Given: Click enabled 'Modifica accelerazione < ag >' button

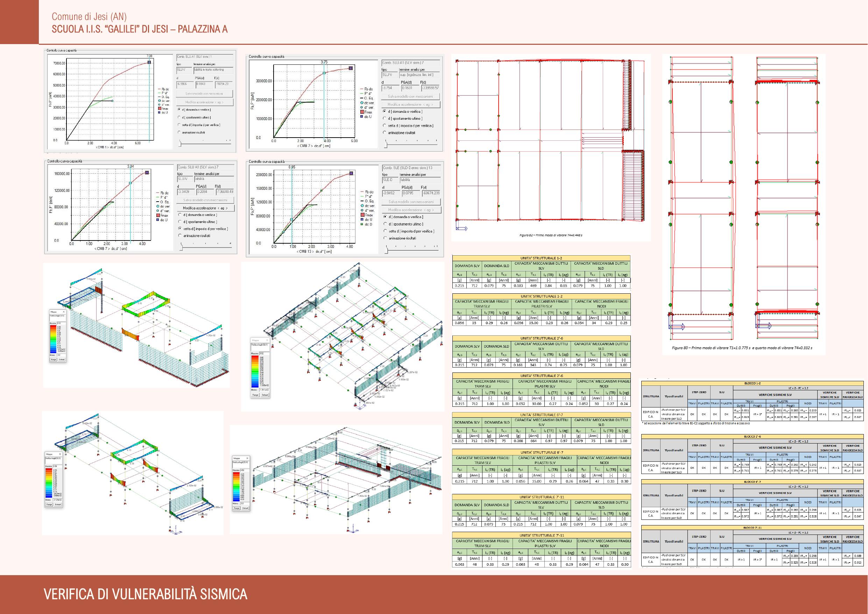Looking at the screenshot, I should (x=205, y=208).
